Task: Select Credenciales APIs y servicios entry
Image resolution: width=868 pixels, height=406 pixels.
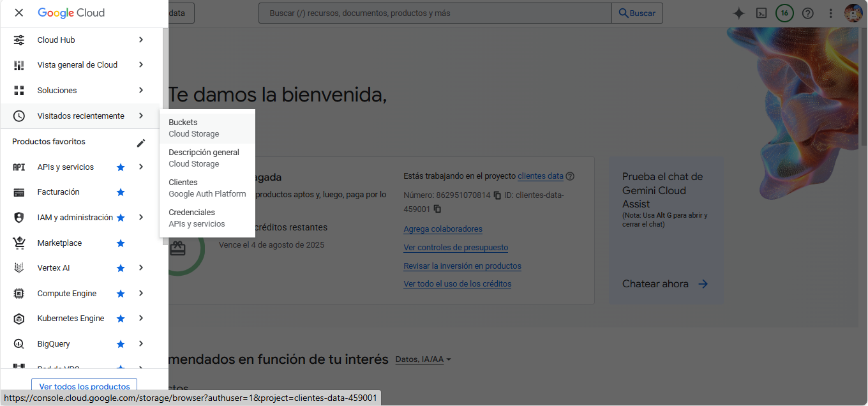Action: tap(207, 218)
